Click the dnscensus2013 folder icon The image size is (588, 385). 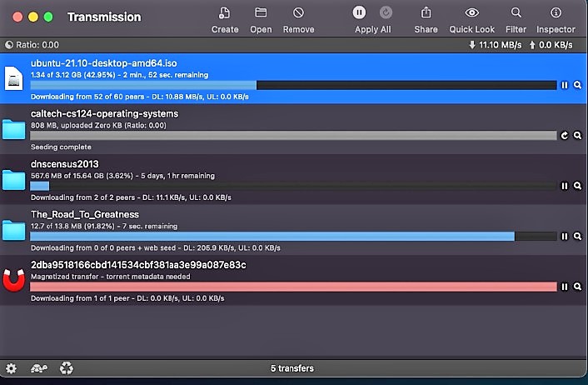pos(13,180)
